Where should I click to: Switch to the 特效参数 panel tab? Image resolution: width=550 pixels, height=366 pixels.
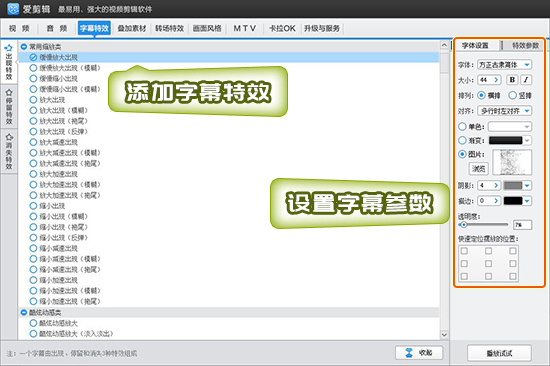[x=525, y=45]
